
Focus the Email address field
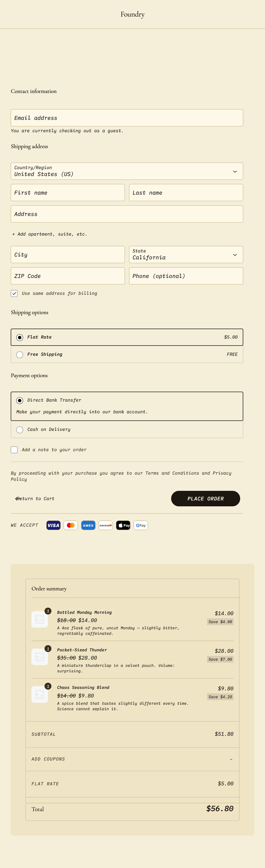[127, 118]
